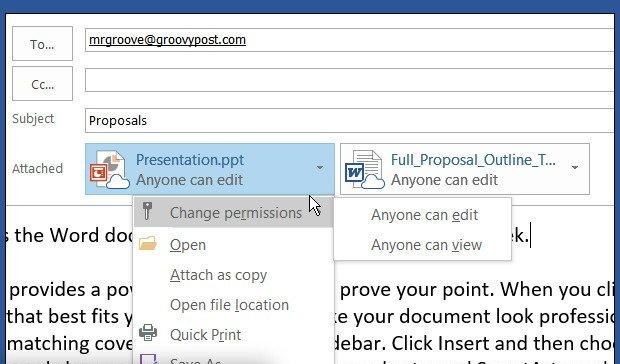Select Attach as copy menu entry
The image size is (620, 364).
coord(233,275)
